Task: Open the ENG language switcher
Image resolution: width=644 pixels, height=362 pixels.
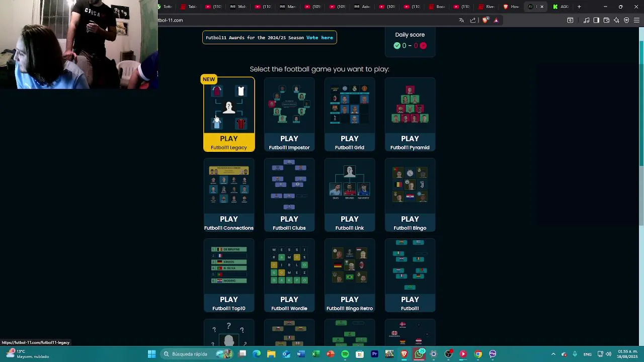Action: tap(587, 354)
